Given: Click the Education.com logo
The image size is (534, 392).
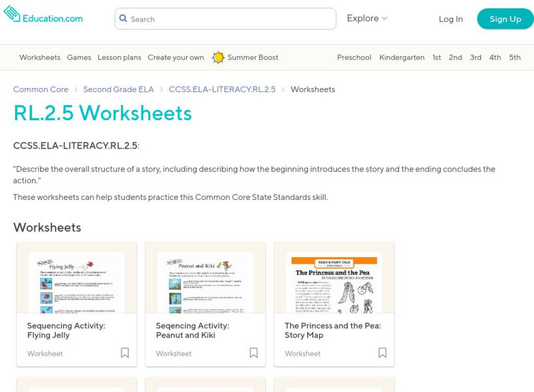Looking at the screenshot, I should (43, 18).
